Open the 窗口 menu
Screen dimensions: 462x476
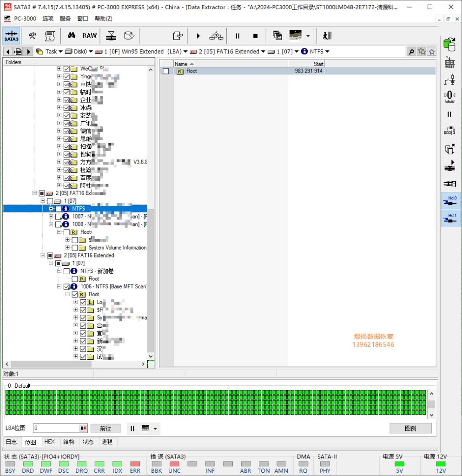pyautogui.click(x=83, y=19)
